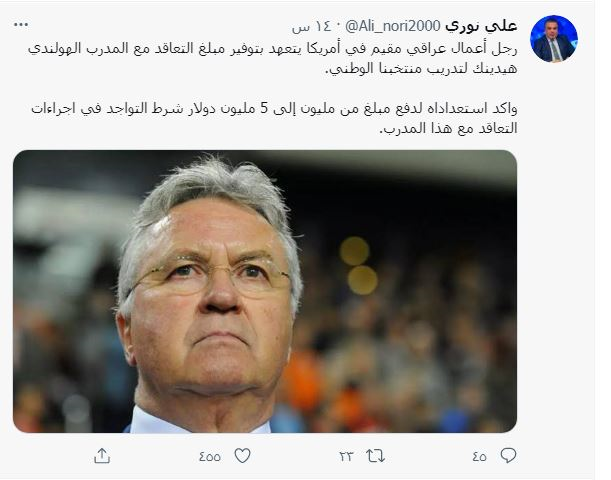Image resolution: width=611 pixels, height=480 pixels.
Task: Open the three-dot more options menu
Action: pos(21,25)
